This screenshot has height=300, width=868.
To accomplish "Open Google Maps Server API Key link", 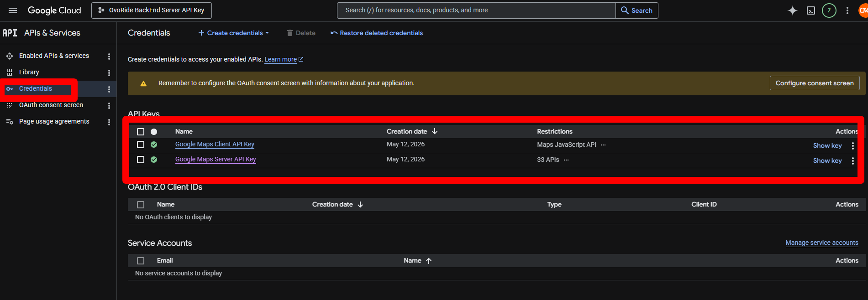I will click(216, 159).
